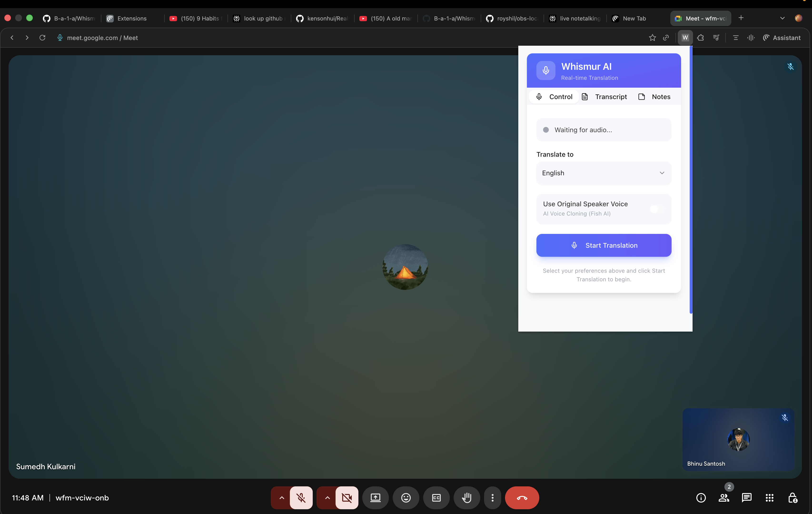The width and height of the screenshot is (812, 514).
Task: Open the Assistant button in toolbar
Action: [781, 38]
